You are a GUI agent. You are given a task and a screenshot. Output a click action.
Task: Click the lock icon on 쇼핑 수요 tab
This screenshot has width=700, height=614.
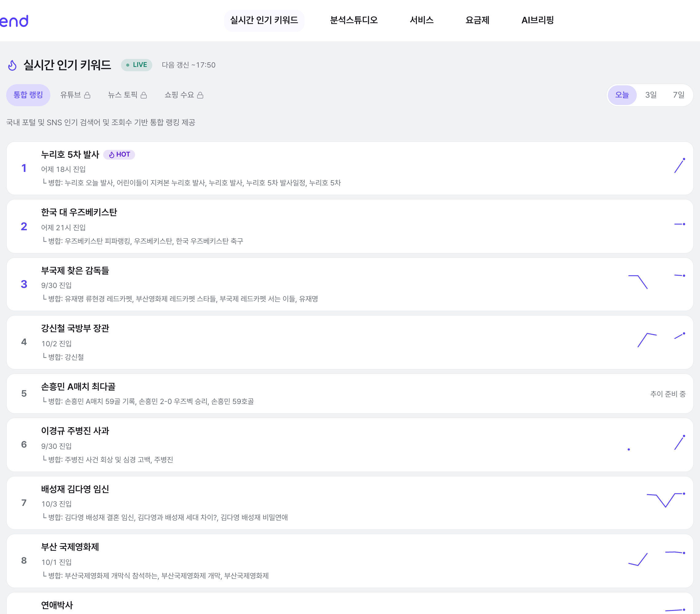click(x=200, y=95)
